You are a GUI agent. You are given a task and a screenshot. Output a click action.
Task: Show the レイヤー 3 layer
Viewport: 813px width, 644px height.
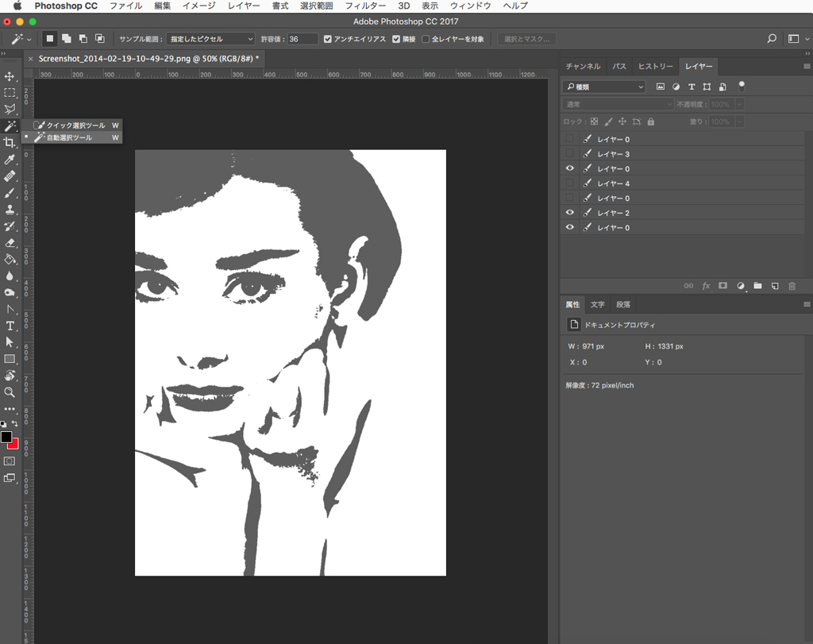click(570, 153)
